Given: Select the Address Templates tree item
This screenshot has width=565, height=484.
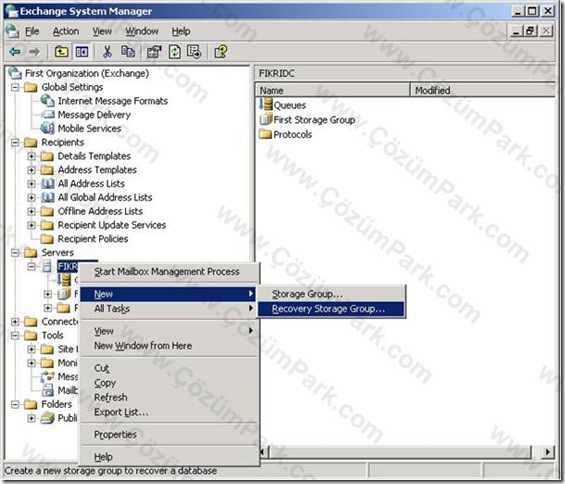Looking at the screenshot, I should pos(97,170).
